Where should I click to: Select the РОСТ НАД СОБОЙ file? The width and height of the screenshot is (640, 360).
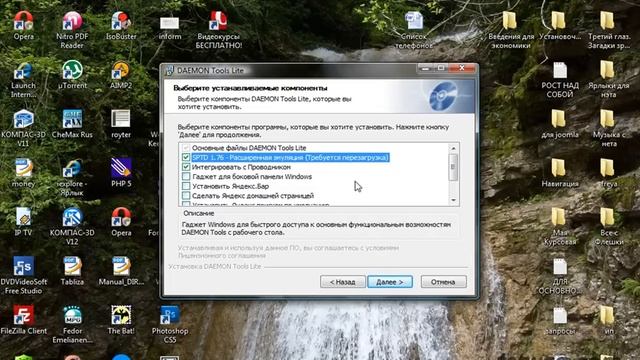tap(560, 79)
